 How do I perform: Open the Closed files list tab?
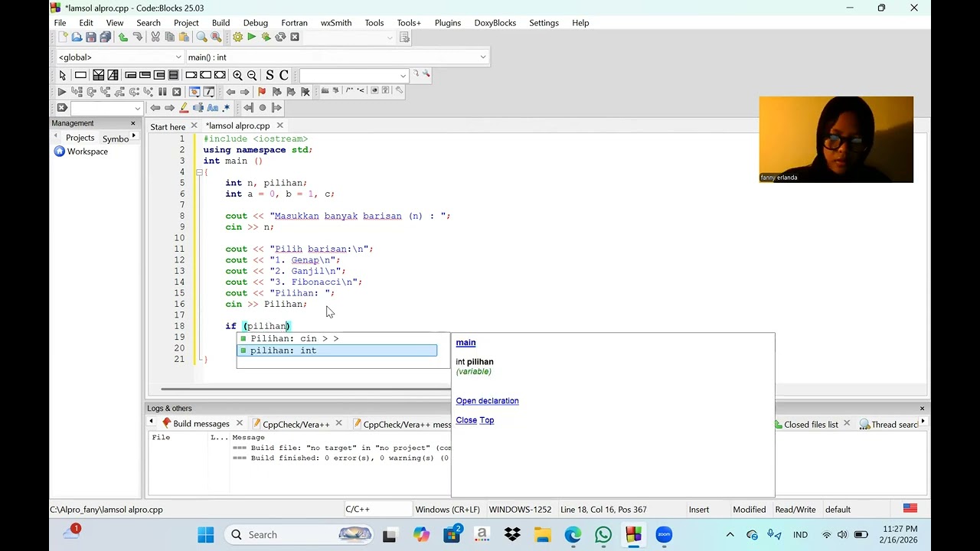(811, 425)
